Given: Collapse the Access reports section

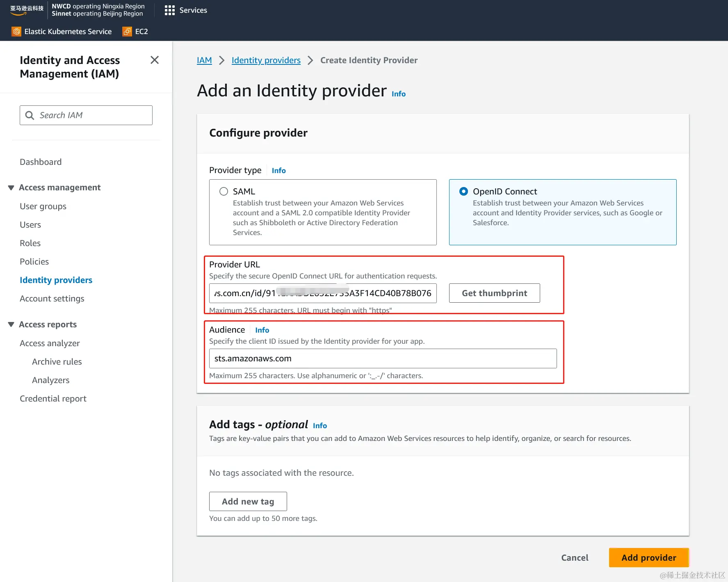Looking at the screenshot, I should (x=11, y=325).
